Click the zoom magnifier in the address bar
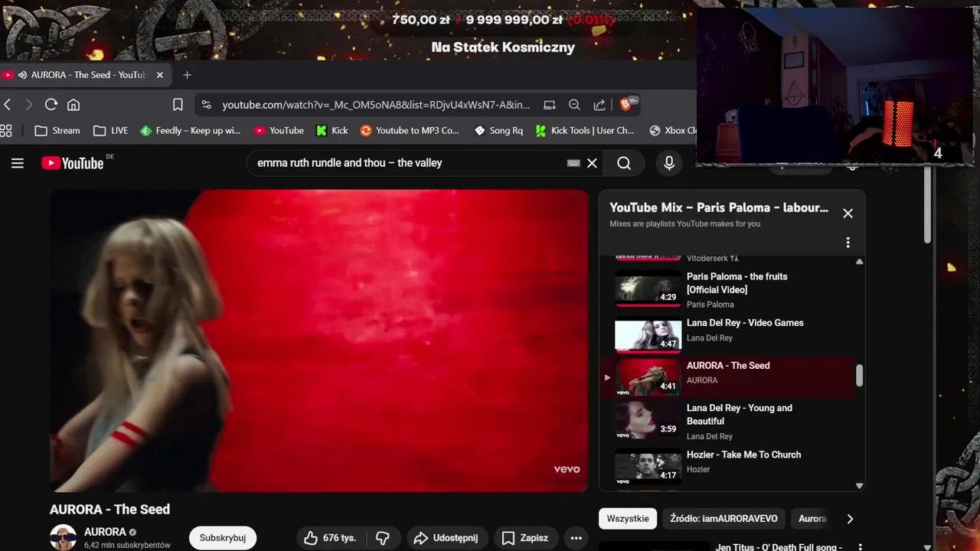Screen dimensions: 980x551 tap(574, 105)
